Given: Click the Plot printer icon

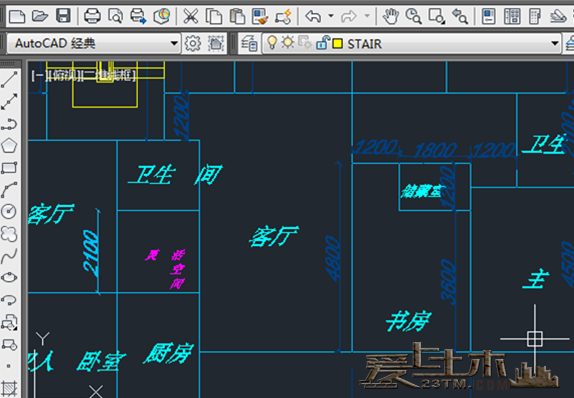Looking at the screenshot, I should point(92,16).
